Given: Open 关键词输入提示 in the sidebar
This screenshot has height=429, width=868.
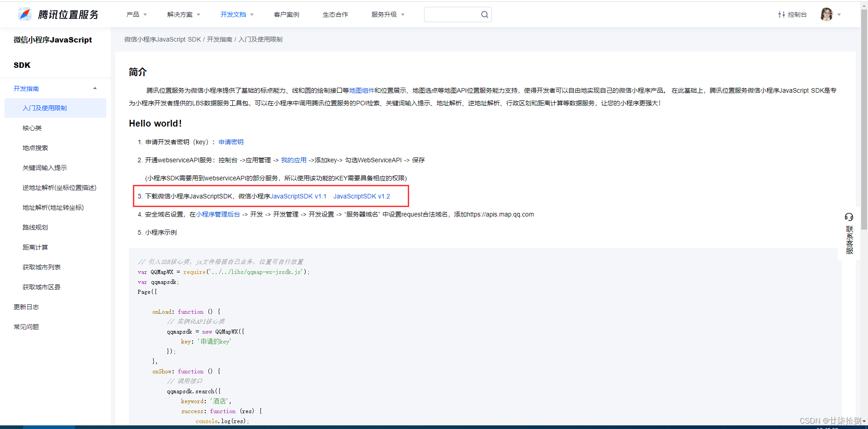Looking at the screenshot, I should point(45,168).
